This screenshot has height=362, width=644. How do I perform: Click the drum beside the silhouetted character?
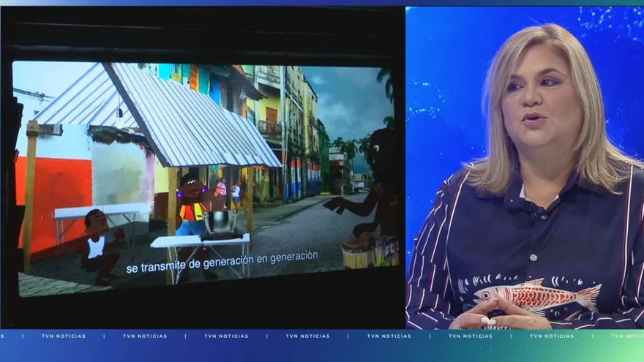click(x=356, y=253)
